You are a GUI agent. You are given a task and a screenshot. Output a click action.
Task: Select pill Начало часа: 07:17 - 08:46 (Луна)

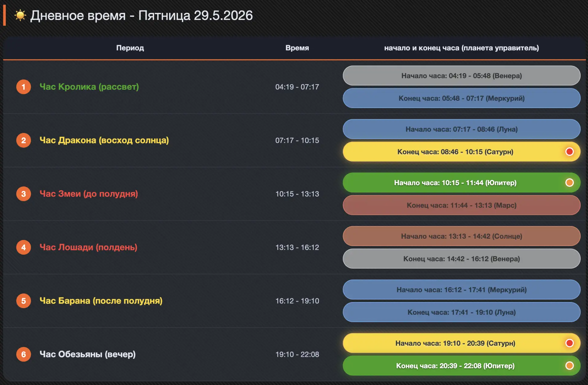(462, 129)
